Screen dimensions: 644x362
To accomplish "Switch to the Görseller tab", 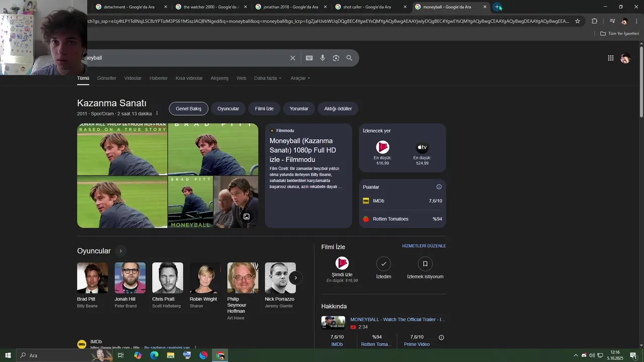I will click(x=107, y=78).
